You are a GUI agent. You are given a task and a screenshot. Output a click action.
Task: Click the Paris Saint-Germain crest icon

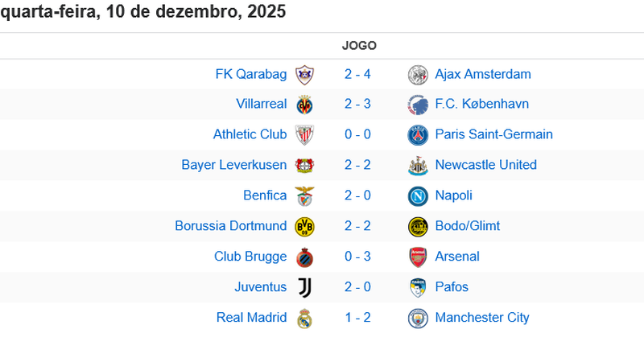pos(417,135)
